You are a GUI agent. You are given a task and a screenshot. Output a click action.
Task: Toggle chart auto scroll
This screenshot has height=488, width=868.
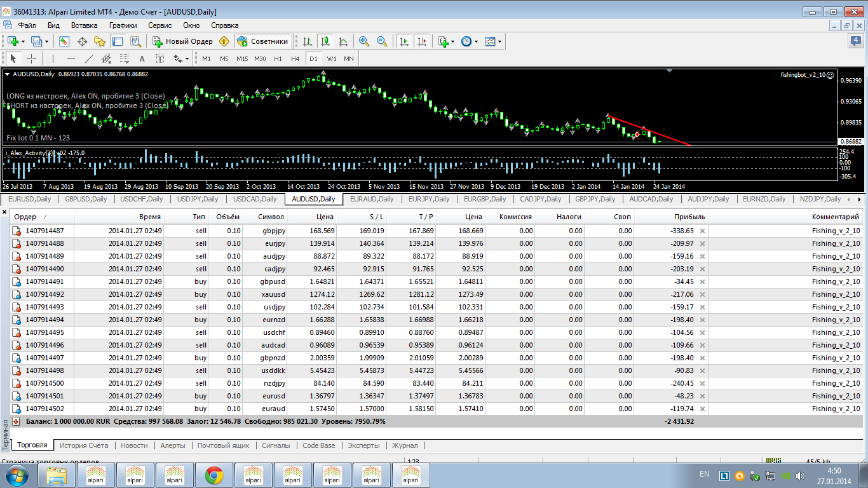click(x=403, y=41)
